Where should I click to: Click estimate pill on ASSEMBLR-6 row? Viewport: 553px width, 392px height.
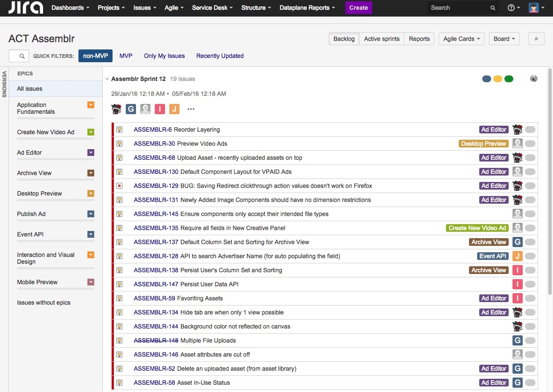click(530, 130)
